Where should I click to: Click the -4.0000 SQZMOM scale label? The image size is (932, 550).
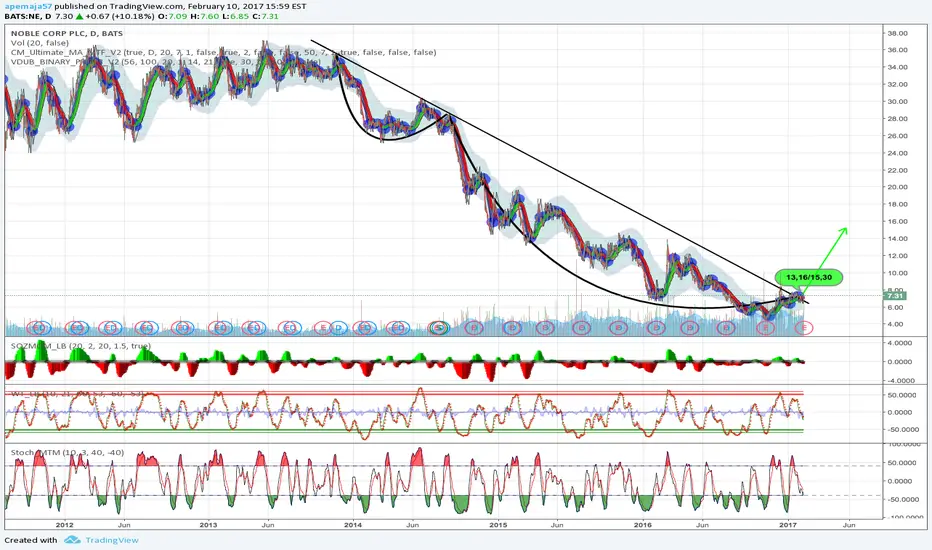point(900,381)
